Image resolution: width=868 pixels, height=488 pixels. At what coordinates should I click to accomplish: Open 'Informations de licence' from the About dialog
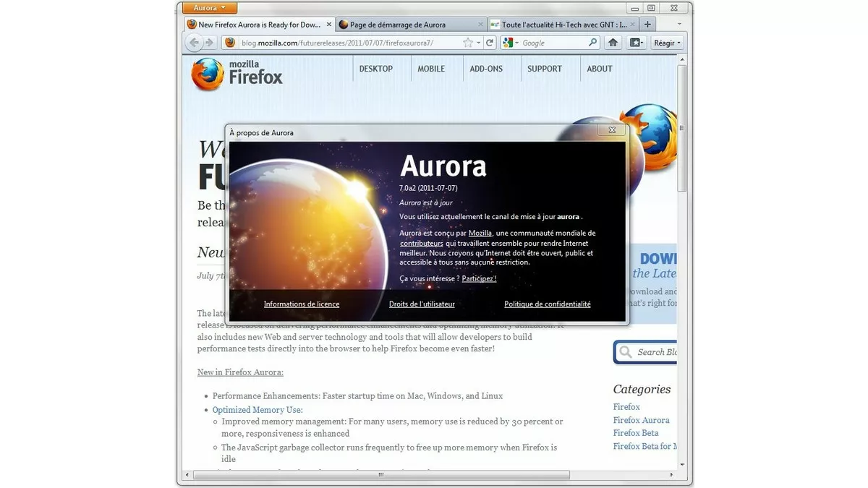coord(301,304)
